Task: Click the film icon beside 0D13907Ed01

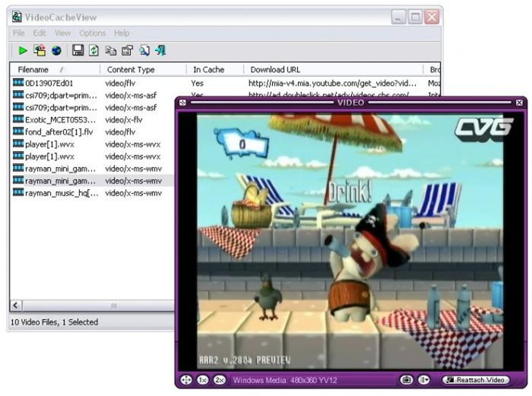Action: pyautogui.click(x=18, y=82)
